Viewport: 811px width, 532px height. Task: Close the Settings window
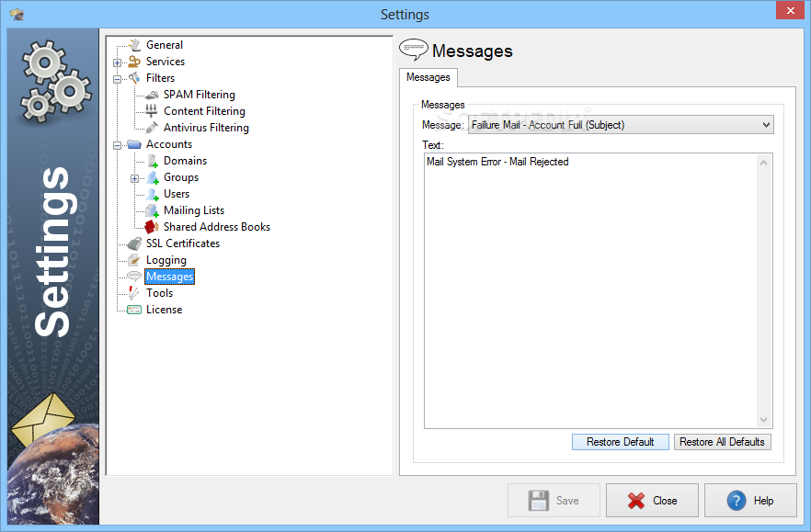(791, 10)
